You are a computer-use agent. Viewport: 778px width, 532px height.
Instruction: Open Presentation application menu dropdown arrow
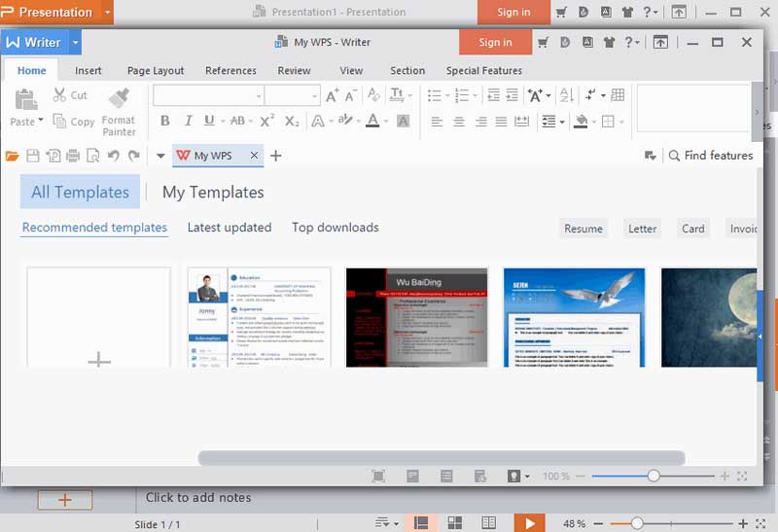107,12
